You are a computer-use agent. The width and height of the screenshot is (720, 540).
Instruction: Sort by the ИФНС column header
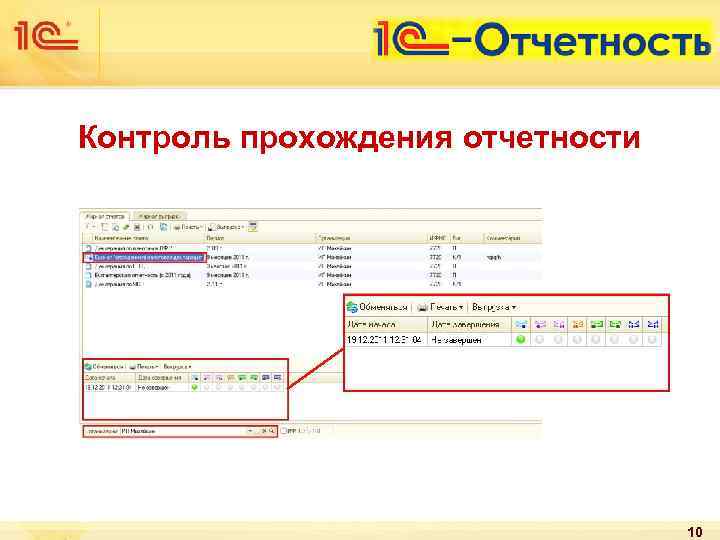pos(438,238)
